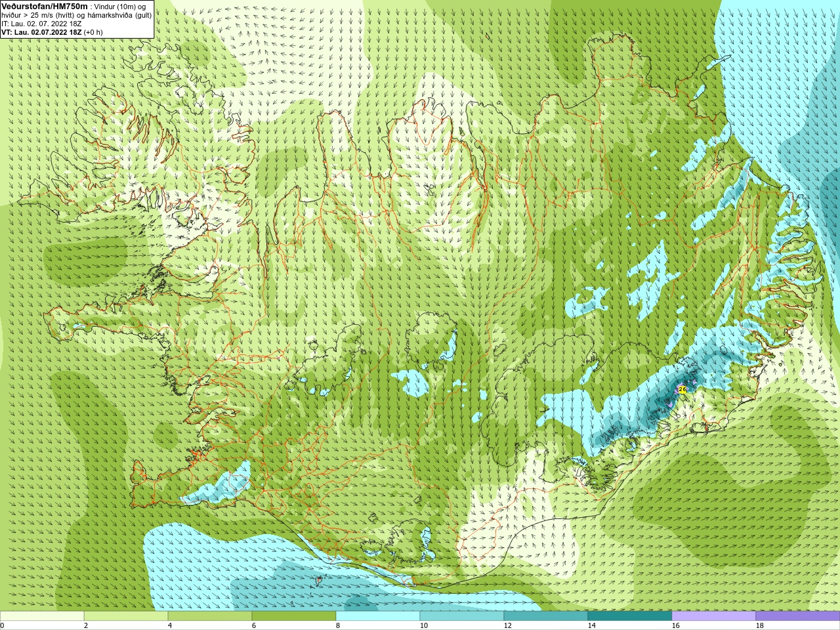Select the purple legend swatch above 18
The height and width of the screenshot is (630, 840).
(x=798, y=616)
